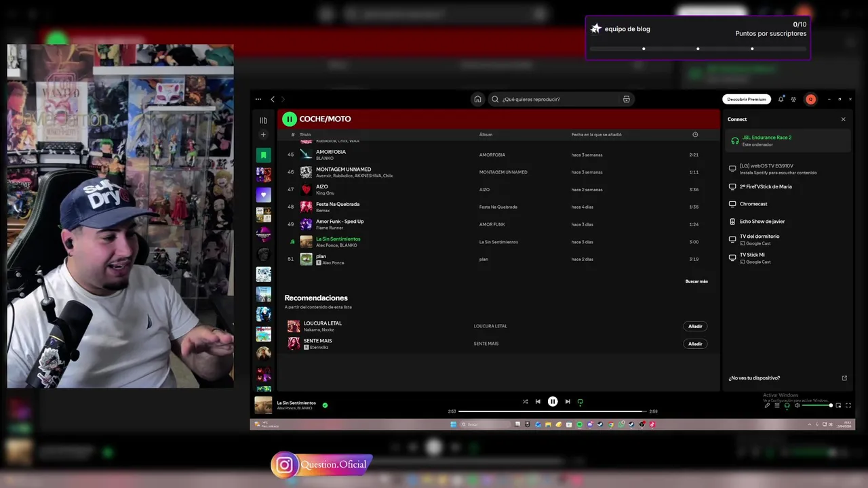Image resolution: width=868 pixels, height=488 pixels.
Task: Toggle repeat mode in player
Action: [580, 402]
